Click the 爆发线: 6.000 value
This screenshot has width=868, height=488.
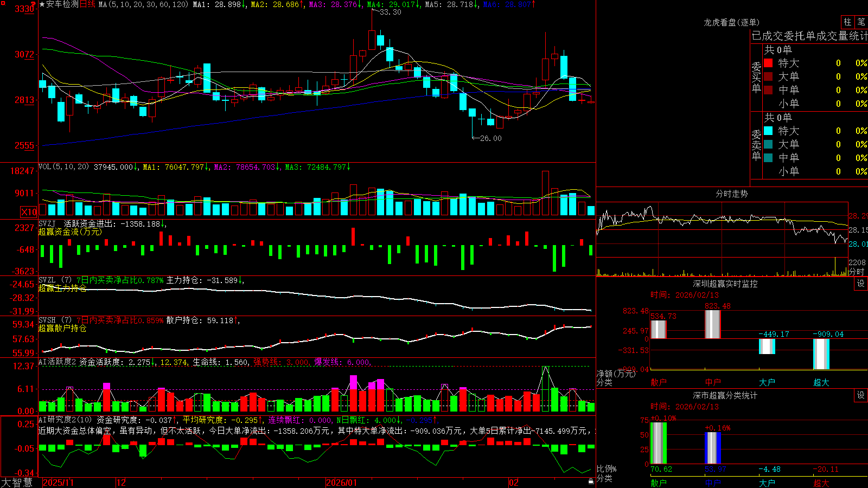pyautogui.click(x=342, y=362)
